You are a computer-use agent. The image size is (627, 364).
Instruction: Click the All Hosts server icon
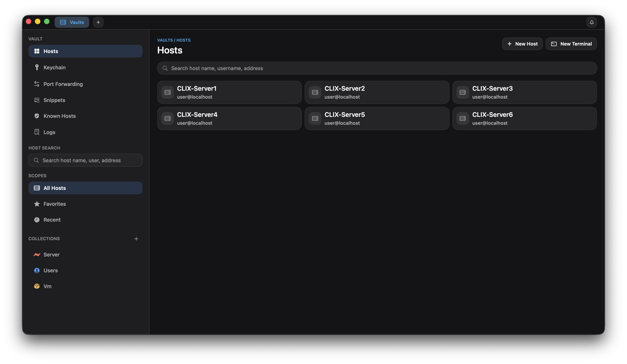[x=37, y=188]
